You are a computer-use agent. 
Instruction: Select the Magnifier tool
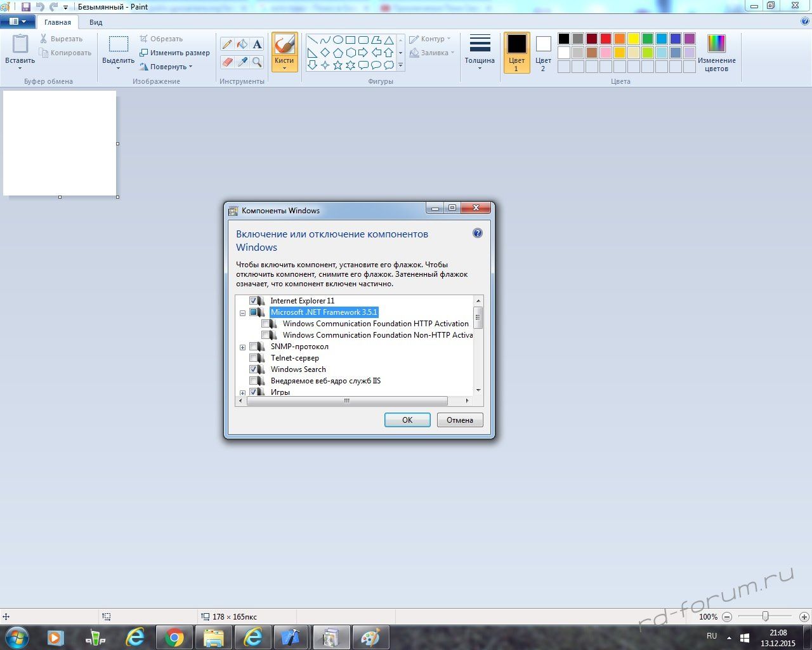click(x=257, y=62)
